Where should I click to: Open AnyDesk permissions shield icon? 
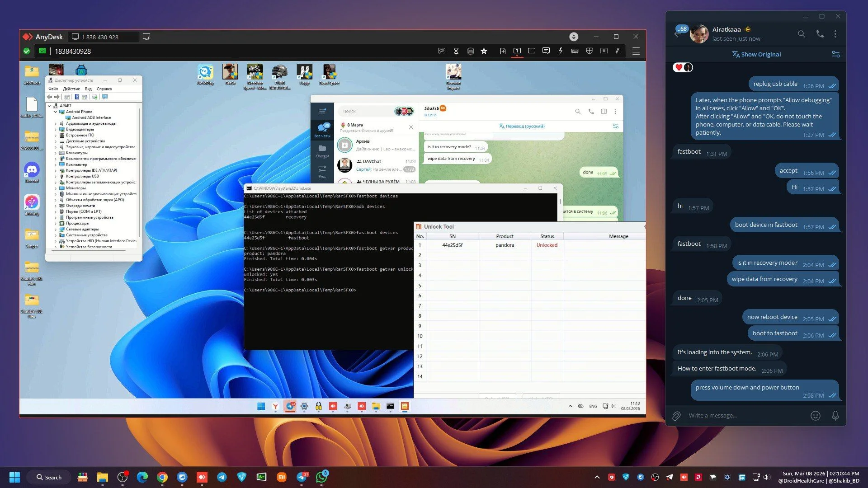589,51
